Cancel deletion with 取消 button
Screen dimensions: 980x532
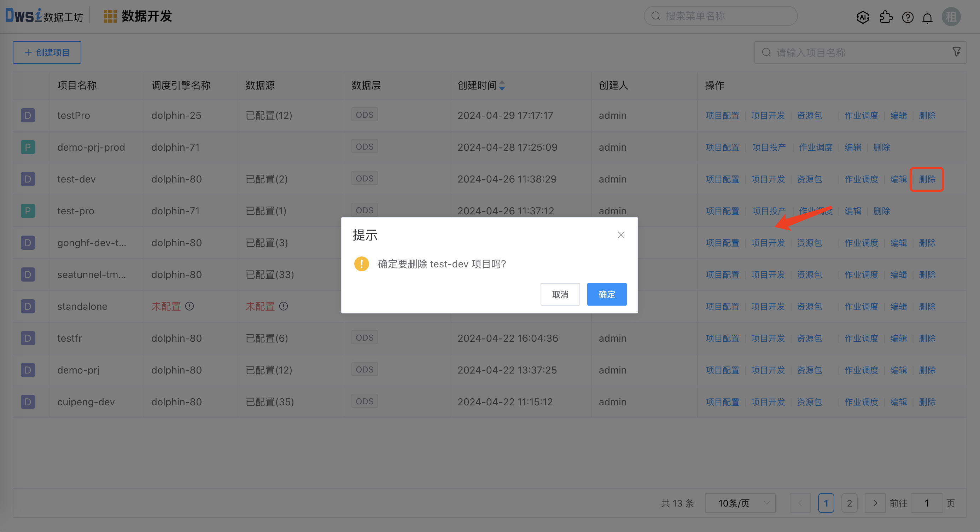tap(560, 294)
